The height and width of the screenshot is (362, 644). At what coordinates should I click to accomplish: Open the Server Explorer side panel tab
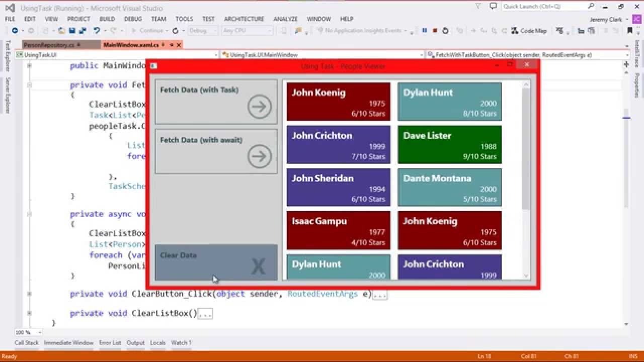(x=8, y=95)
